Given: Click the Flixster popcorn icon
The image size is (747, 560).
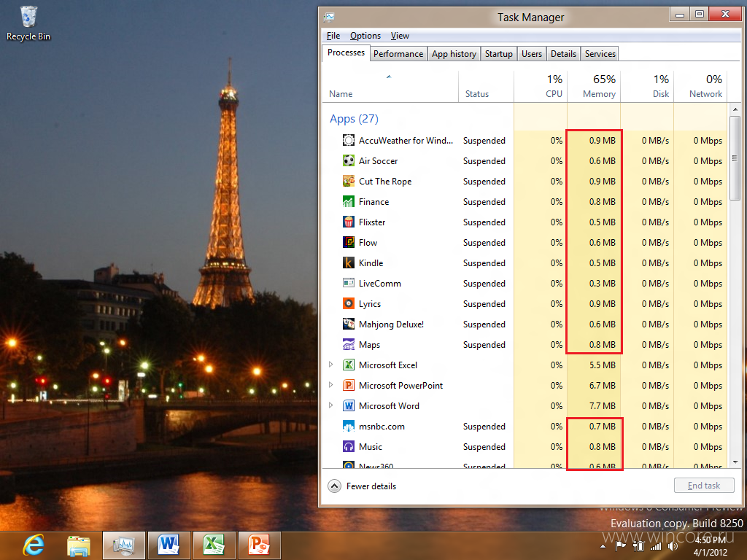Looking at the screenshot, I should click(348, 222).
